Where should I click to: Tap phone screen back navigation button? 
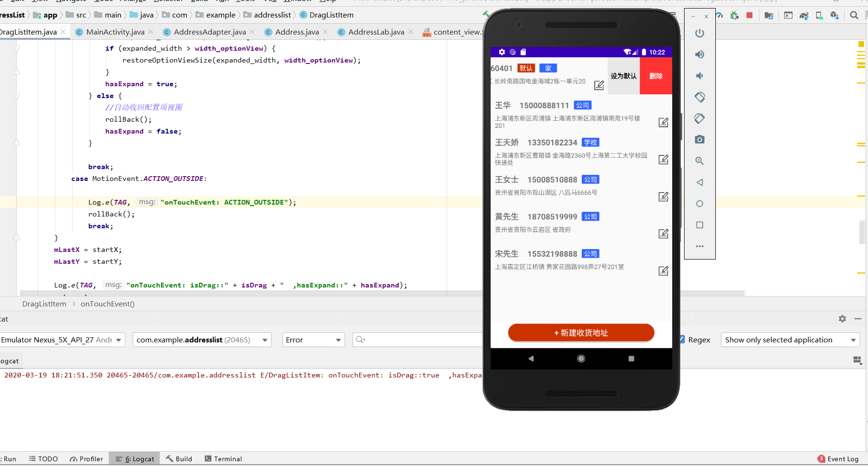pyautogui.click(x=531, y=358)
